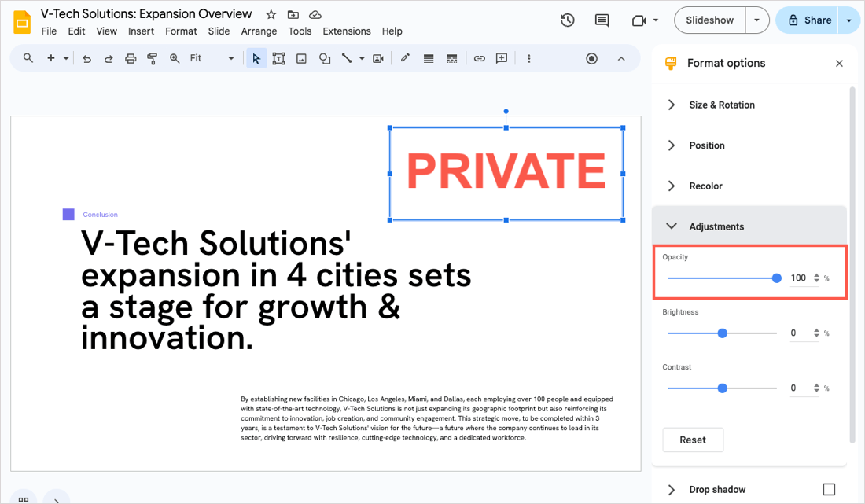The image size is (865, 504).
Task: Pick the border color pencil icon
Action: [405, 57]
